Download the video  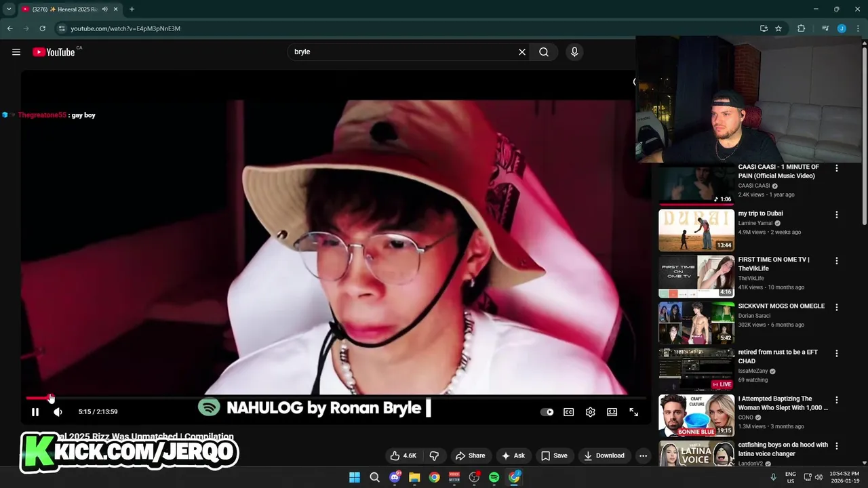[604, 455]
